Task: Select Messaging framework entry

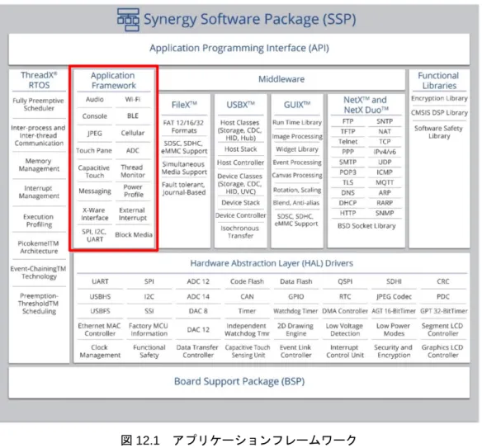Action: pos(95,191)
